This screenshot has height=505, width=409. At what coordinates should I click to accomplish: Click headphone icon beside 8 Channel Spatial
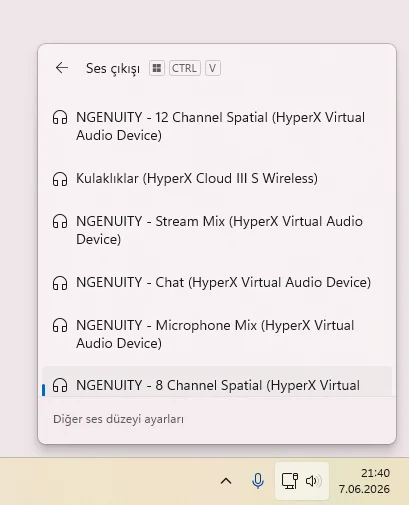pyautogui.click(x=60, y=385)
